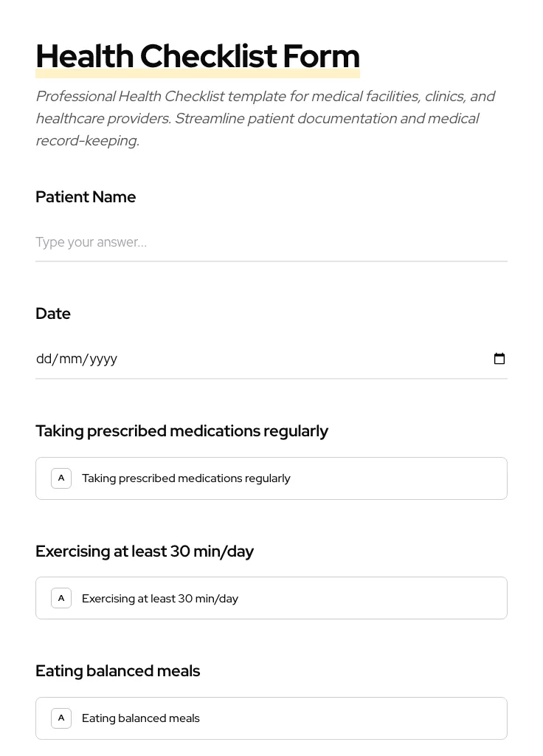Click the Date question label
This screenshot has width=543, height=756.
53,313
